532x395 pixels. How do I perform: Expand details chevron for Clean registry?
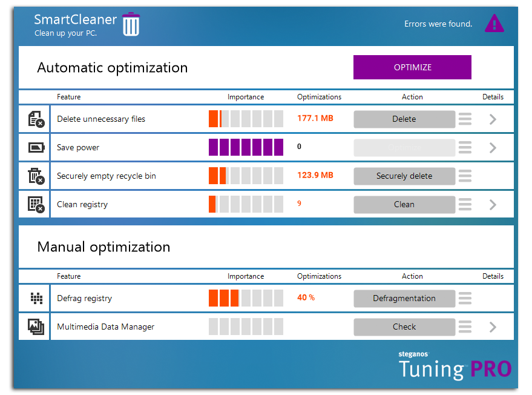pyautogui.click(x=493, y=205)
